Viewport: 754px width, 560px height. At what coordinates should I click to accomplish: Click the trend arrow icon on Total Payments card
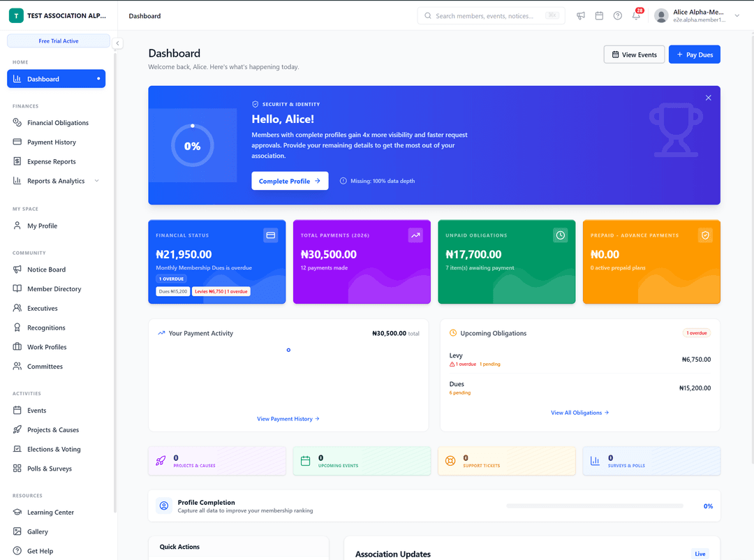pyautogui.click(x=415, y=235)
